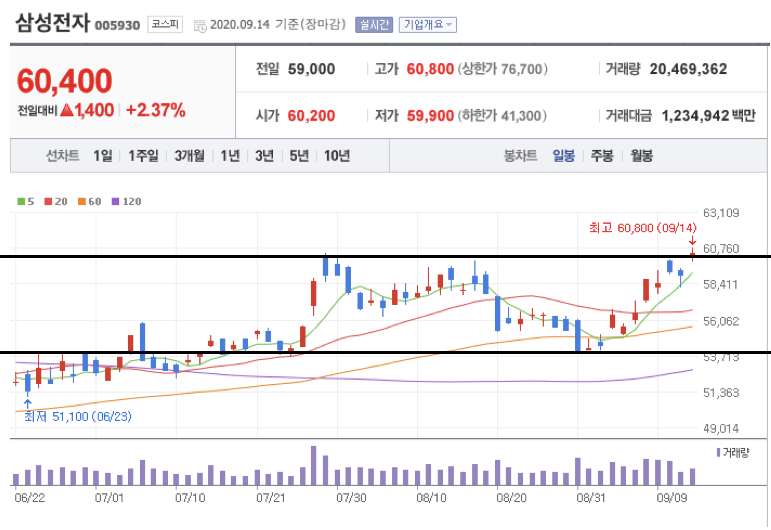771x530 pixels.
Task: Click the 07/10 date axis label
Action: pyautogui.click(x=190, y=498)
